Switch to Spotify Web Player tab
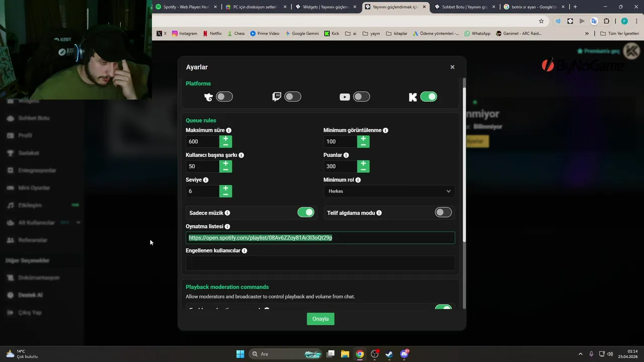 pyautogui.click(x=186, y=7)
